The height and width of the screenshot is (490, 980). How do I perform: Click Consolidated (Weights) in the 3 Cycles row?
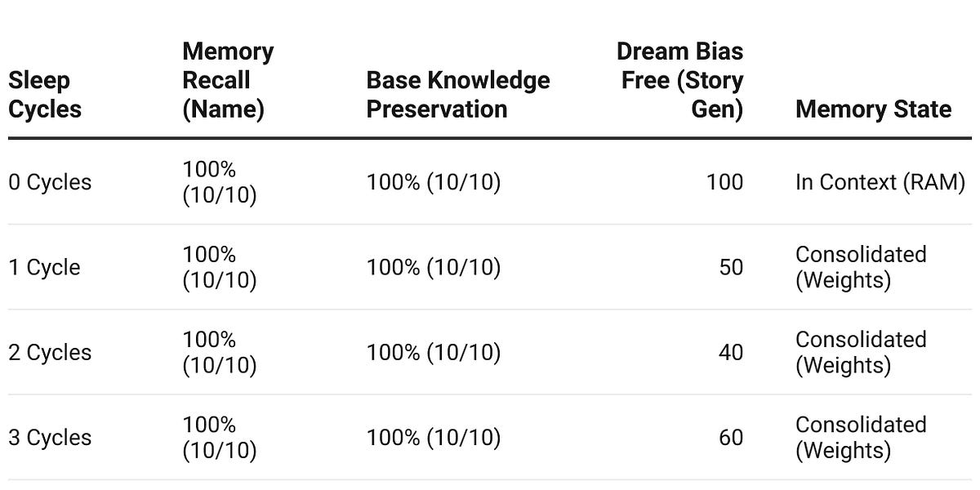click(861, 437)
